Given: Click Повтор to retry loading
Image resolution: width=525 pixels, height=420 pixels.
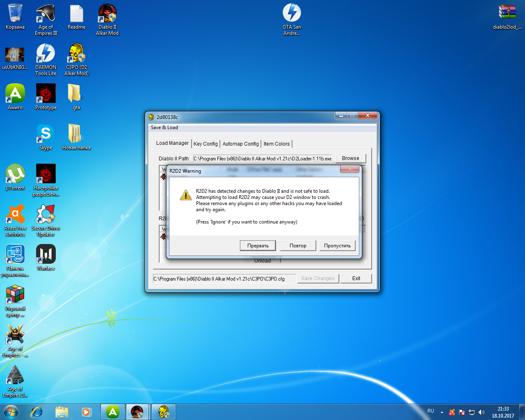Looking at the screenshot, I should coord(298,246).
